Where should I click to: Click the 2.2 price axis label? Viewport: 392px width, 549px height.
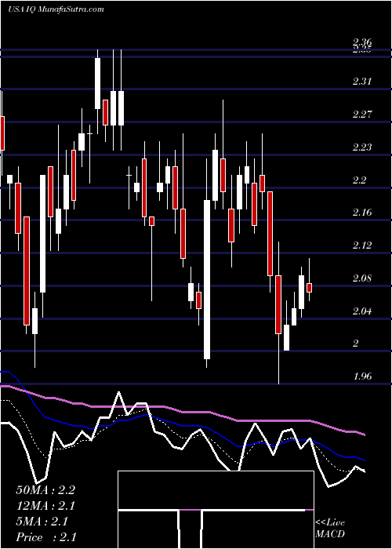tap(359, 180)
